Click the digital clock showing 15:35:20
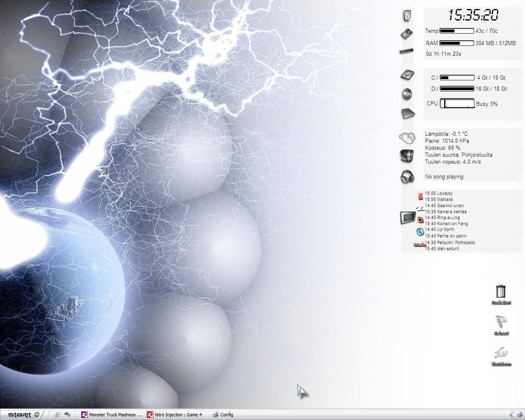 point(473,15)
